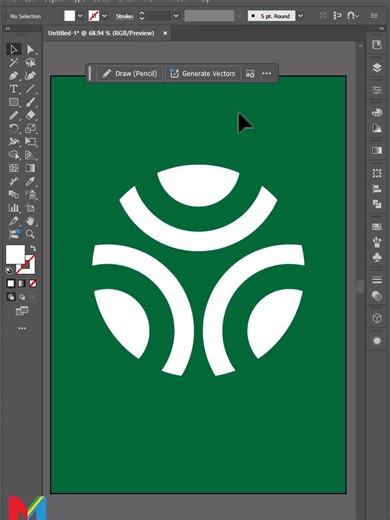Select the Lasso tool
Viewport: 390px width, 520px height.
click(30, 63)
